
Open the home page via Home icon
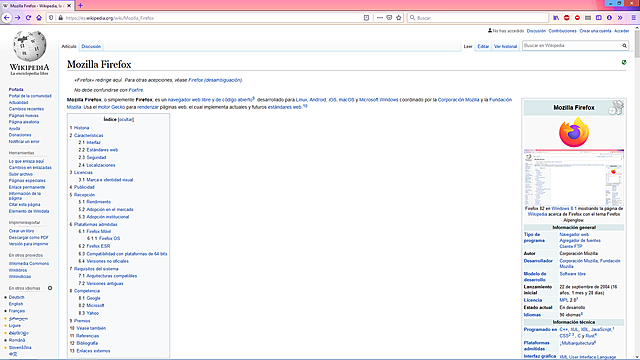(x=39, y=18)
